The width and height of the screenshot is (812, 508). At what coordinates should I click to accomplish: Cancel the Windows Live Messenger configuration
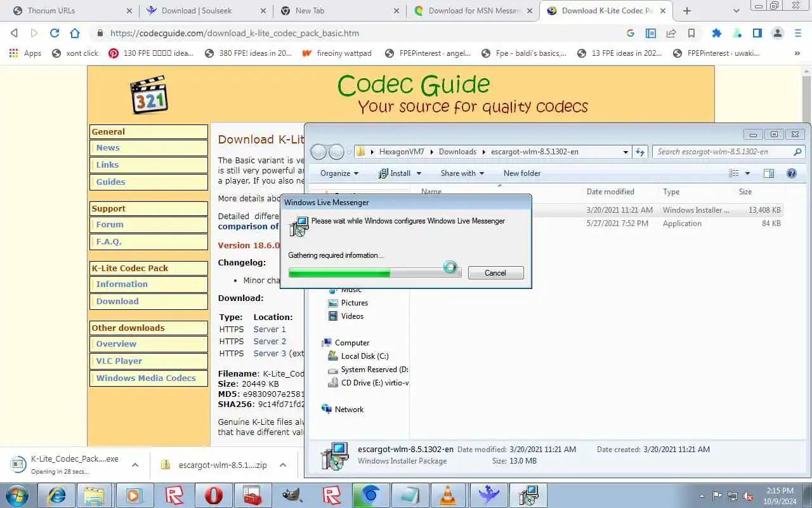pos(495,273)
